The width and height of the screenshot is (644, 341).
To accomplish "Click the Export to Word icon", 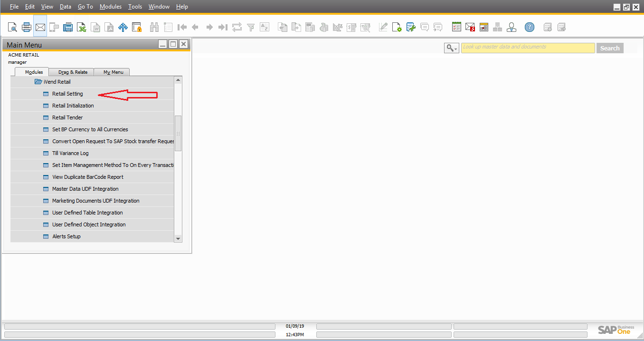I will tap(95, 27).
